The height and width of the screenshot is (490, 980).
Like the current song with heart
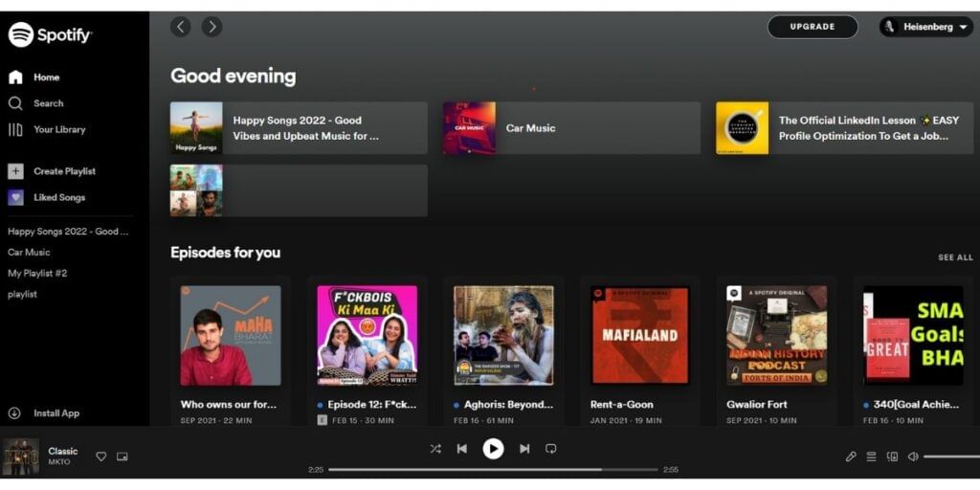click(x=101, y=457)
